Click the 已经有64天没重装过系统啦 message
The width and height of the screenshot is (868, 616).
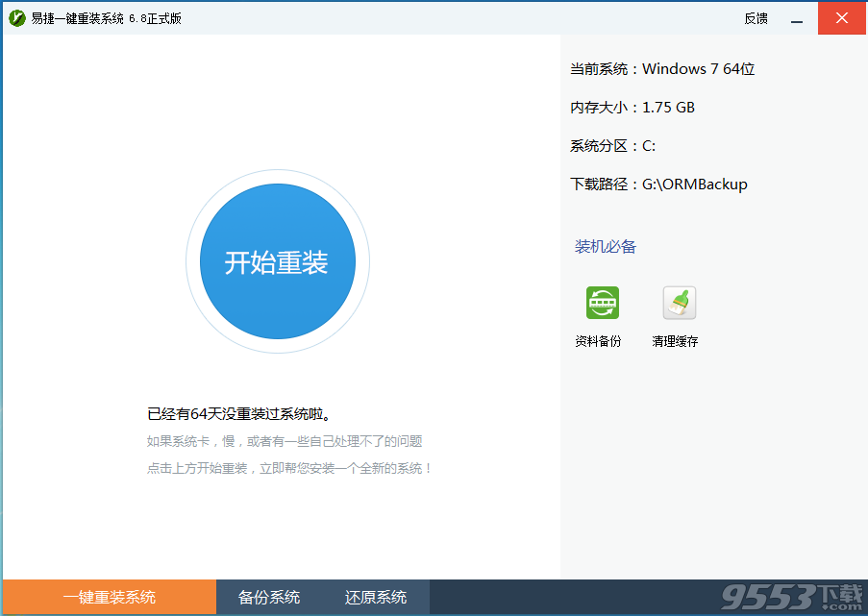tap(242, 414)
